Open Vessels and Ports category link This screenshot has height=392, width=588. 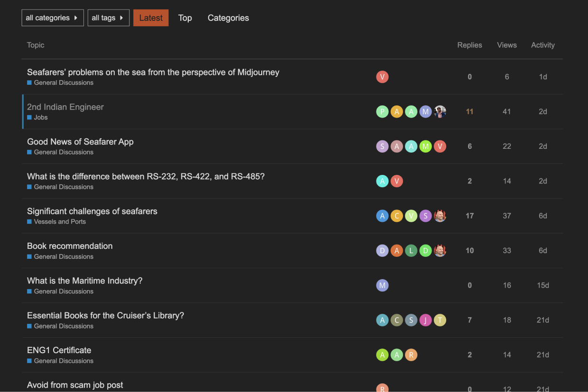coord(60,222)
